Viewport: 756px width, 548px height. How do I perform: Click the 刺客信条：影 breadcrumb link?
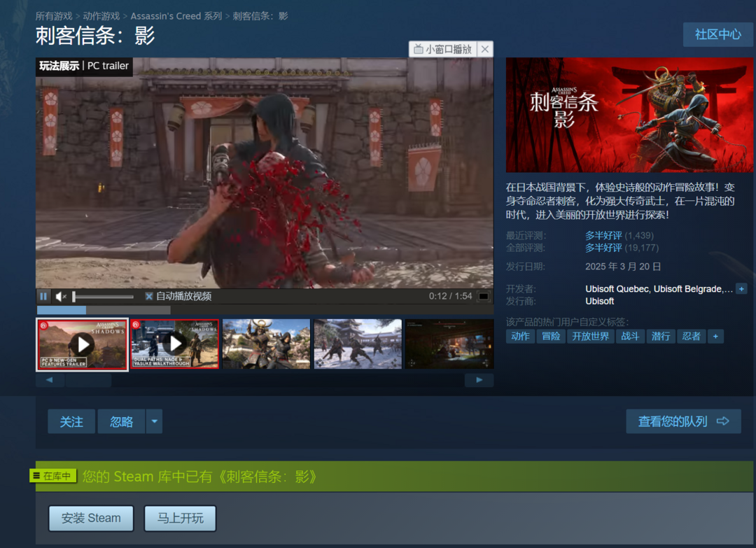[260, 16]
